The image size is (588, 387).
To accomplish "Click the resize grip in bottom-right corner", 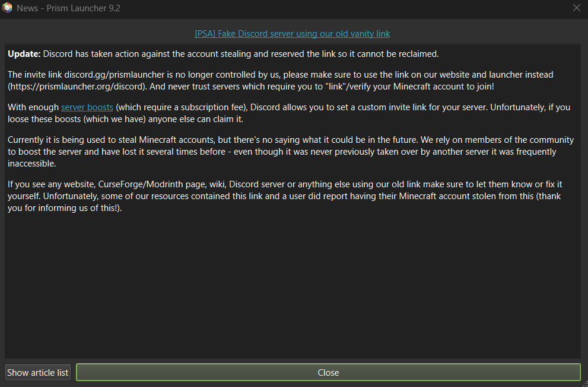I will point(584,383).
